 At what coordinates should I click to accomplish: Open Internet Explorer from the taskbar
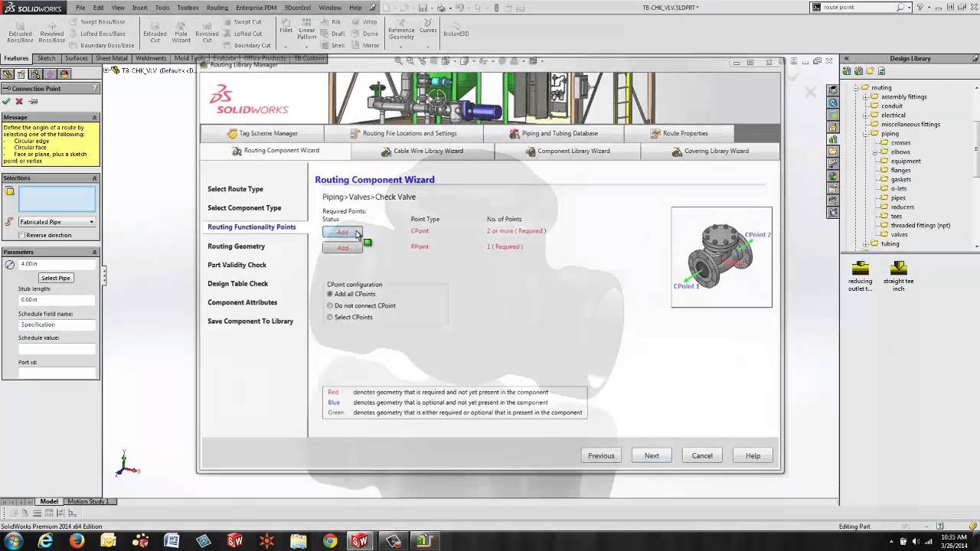pyautogui.click(x=45, y=541)
